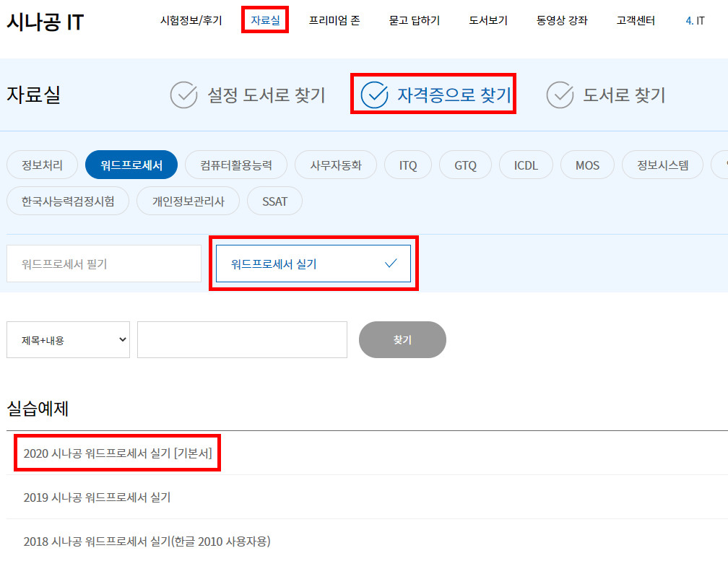
Task: Choose the 워드프로세서 실기 option
Action: point(313,264)
